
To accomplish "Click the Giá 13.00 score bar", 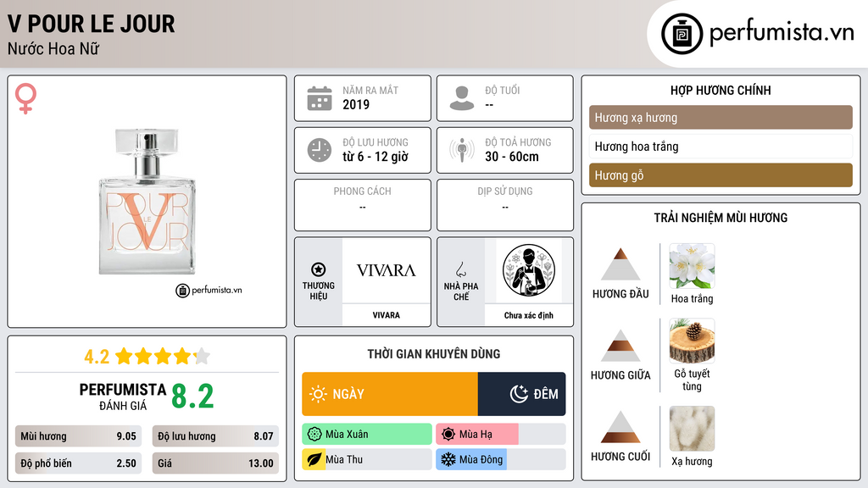I will pyautogui.click(x=215, y=463).
